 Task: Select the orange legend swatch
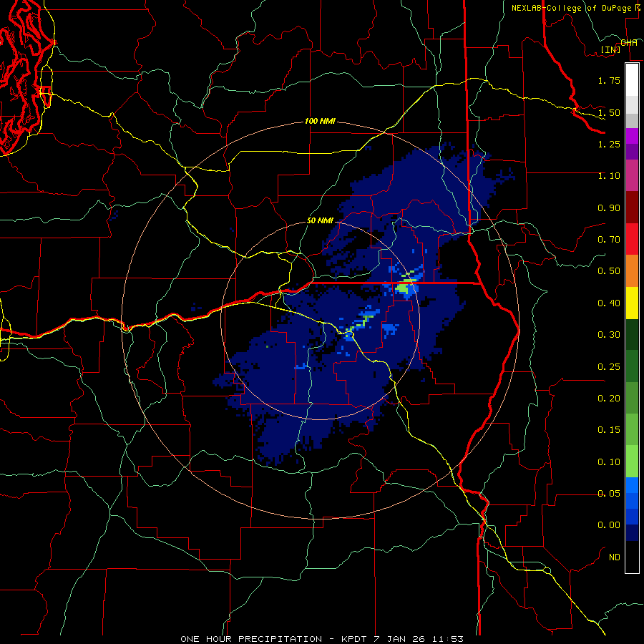point(632,271)
